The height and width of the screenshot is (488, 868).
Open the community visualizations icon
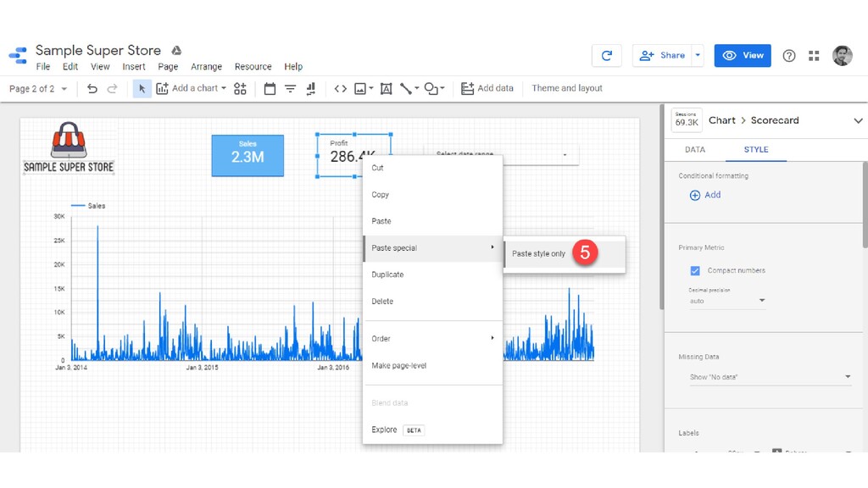tap(240, 88)
